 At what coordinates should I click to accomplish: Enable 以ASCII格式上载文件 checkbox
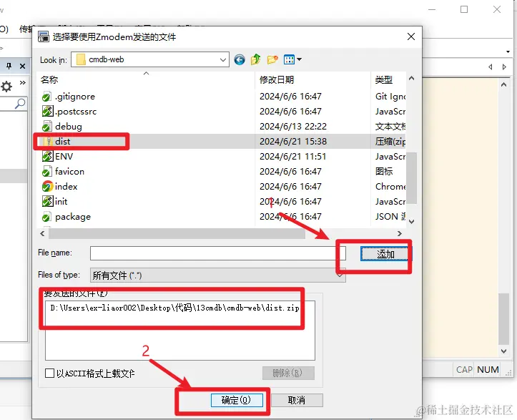click(49, 373)
